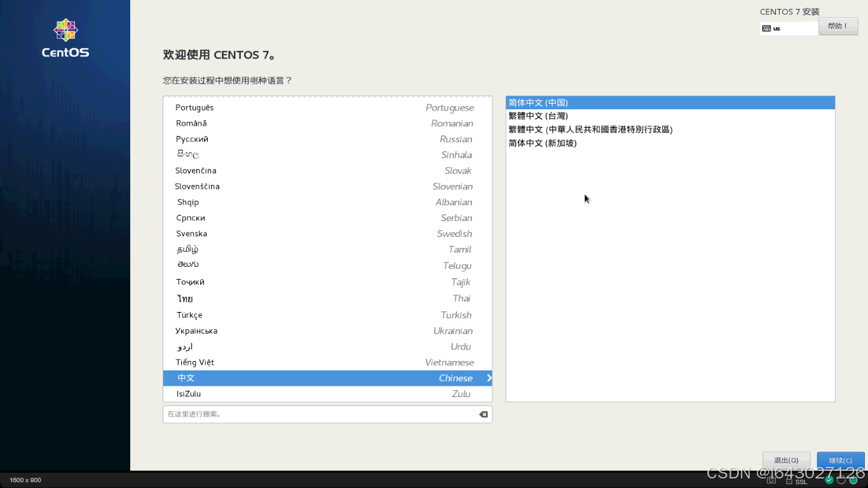Select Русский language row

pos(327,139)
